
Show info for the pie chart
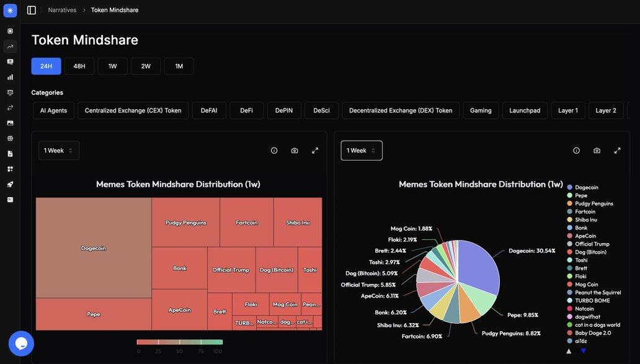coord(576,151)
